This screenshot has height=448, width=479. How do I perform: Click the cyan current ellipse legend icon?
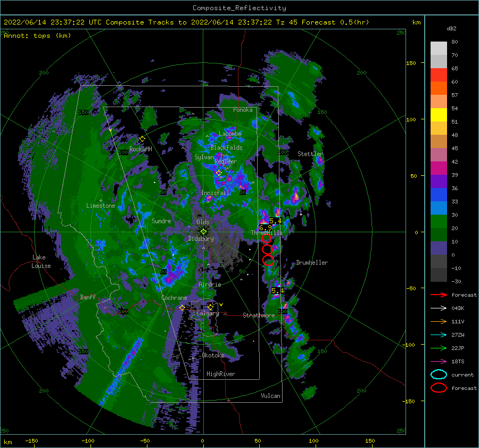click(x=439, y=374)
